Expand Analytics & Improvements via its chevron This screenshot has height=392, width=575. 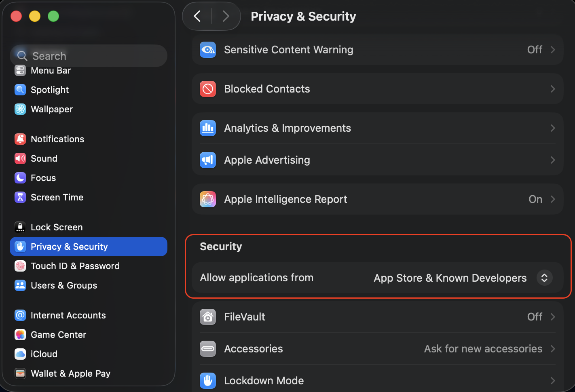tap(553, 128)
